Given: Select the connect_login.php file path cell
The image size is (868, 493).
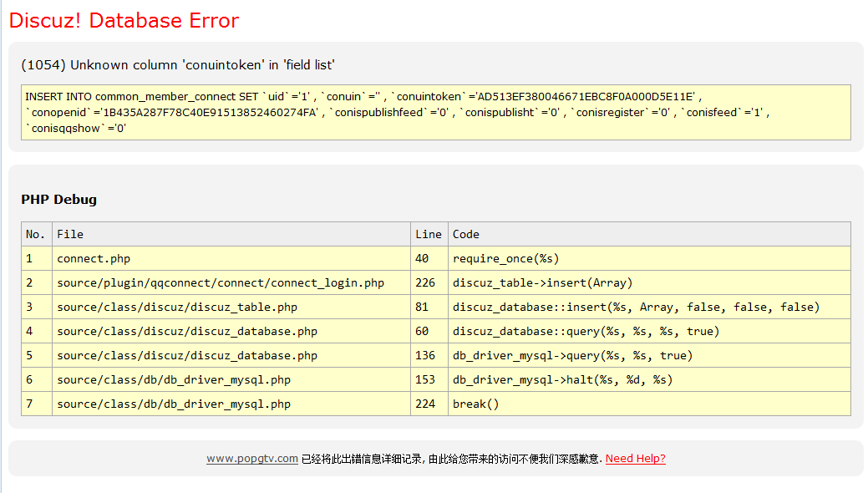Looking at the screenshot, I should coord(231,283).
